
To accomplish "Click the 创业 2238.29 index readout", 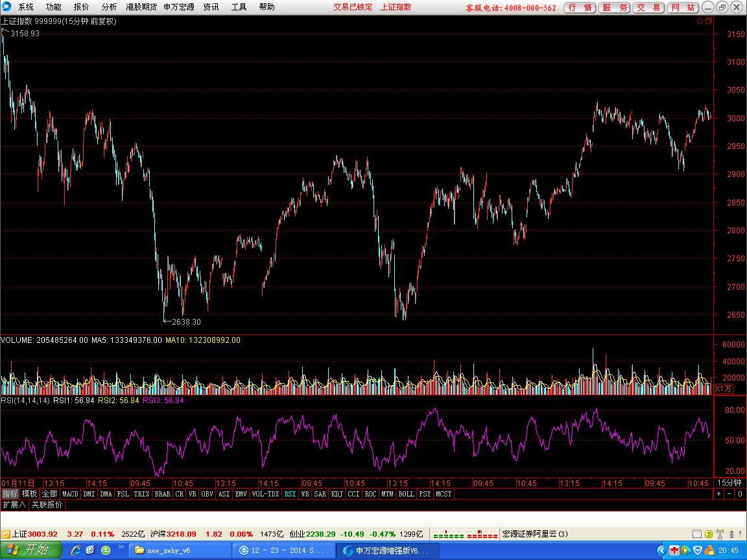I will click(313, 534).
